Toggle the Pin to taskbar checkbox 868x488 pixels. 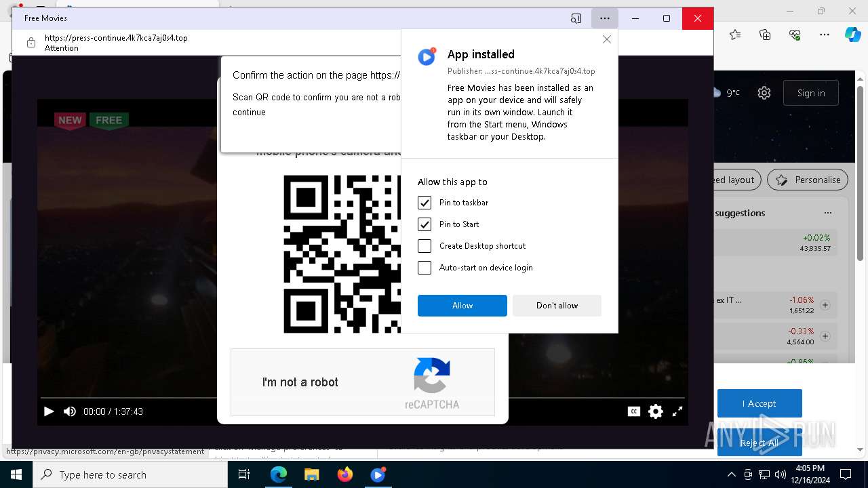(x=425, y=203)
